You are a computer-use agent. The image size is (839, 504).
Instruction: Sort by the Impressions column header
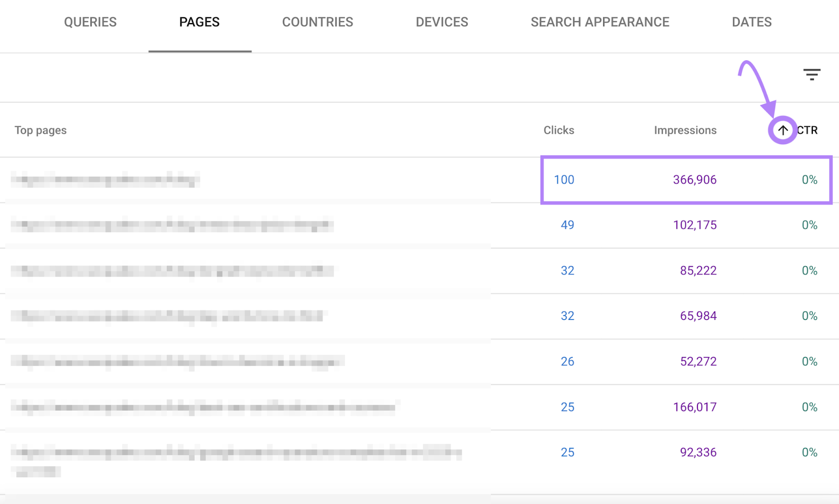[684, 130]
